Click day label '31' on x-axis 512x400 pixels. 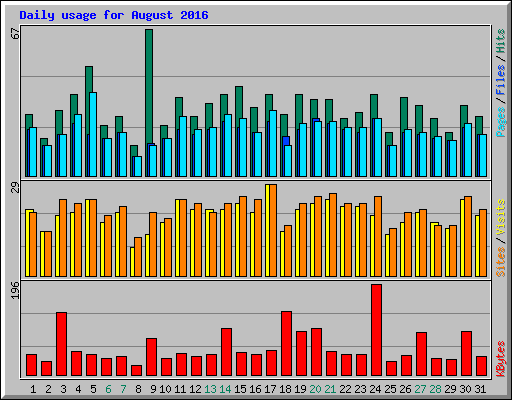point(480,389)
